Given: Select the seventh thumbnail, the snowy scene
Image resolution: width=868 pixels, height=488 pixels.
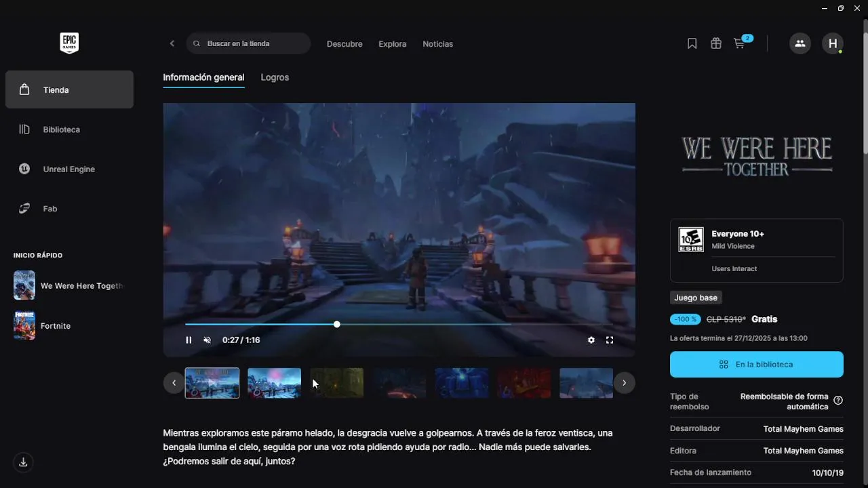Looking at the screenshot, I should click(x=586, y=383).
